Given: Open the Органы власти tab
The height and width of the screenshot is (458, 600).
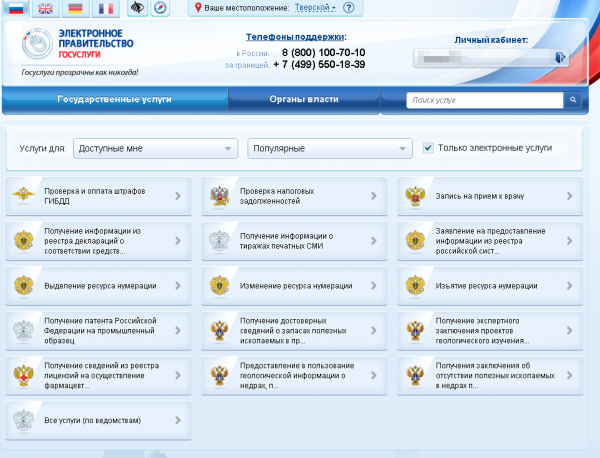Looking at the screenshot, I should [304, 99].
